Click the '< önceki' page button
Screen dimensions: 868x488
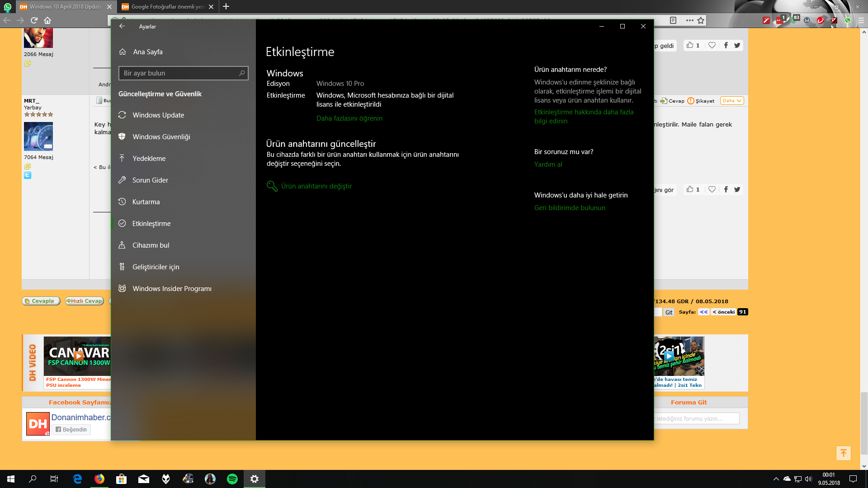coord(724,312)
